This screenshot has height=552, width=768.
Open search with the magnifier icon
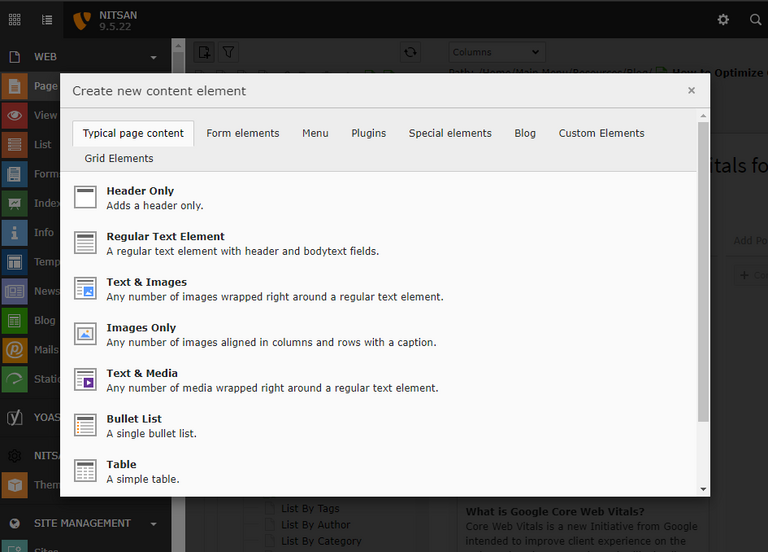click(x=755, y=19)
